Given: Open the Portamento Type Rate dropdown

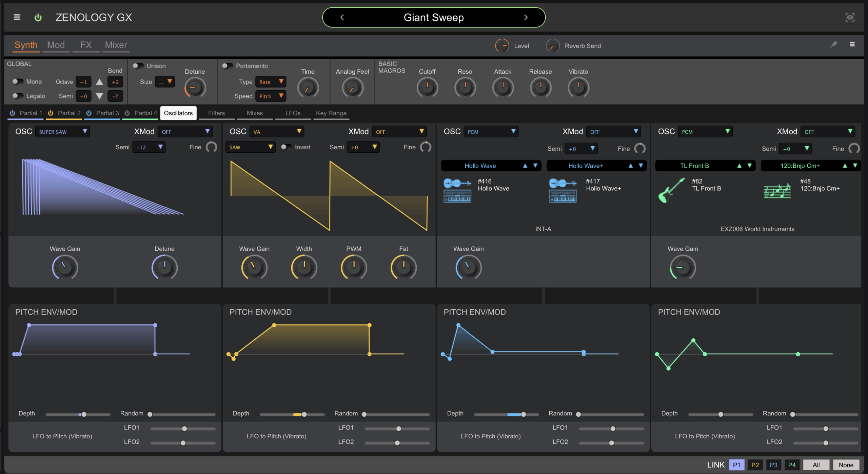Looking at the screenshot, I should [x=271, y=82].
